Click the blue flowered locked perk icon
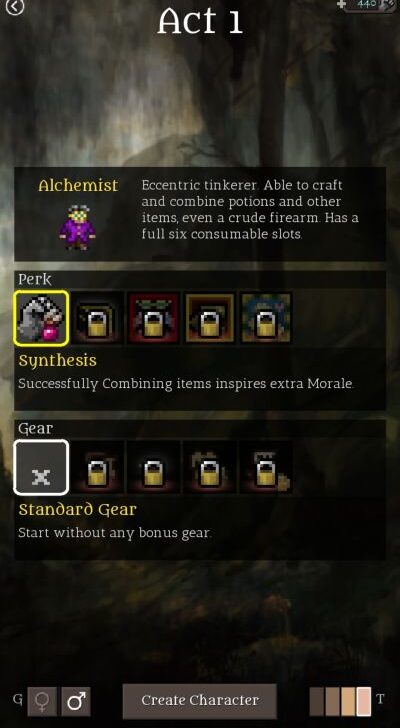400x728 pixels. (266, 318)
